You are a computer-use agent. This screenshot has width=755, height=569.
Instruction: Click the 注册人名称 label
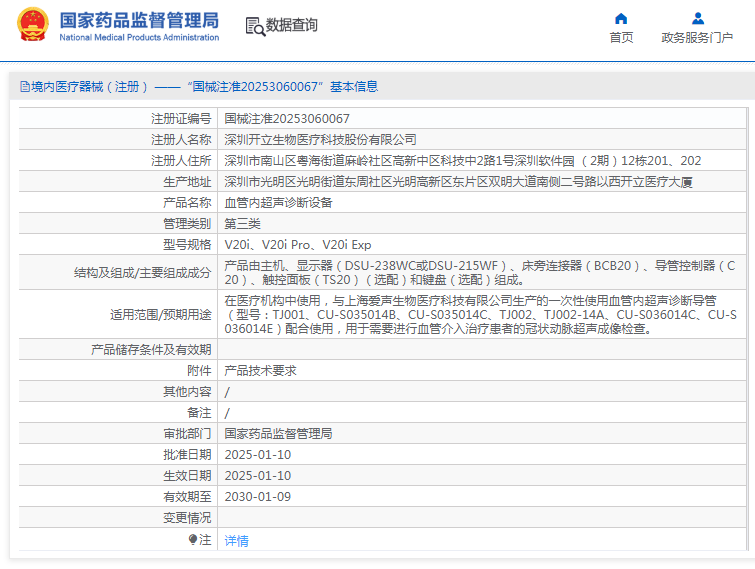click(181, 140)
